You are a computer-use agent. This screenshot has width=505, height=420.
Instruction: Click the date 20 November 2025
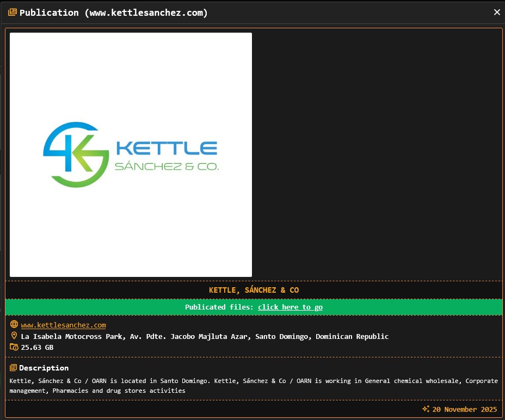[464, 409]
